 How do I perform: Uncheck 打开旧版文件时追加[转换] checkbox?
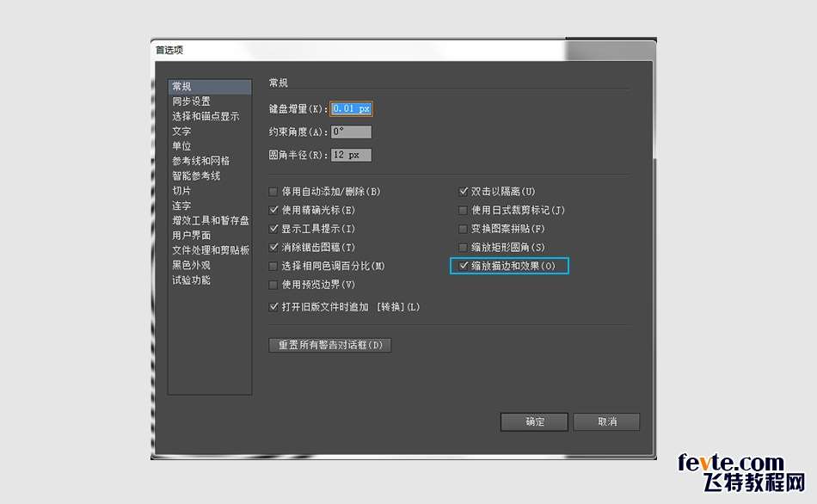[x=273, y=307]
